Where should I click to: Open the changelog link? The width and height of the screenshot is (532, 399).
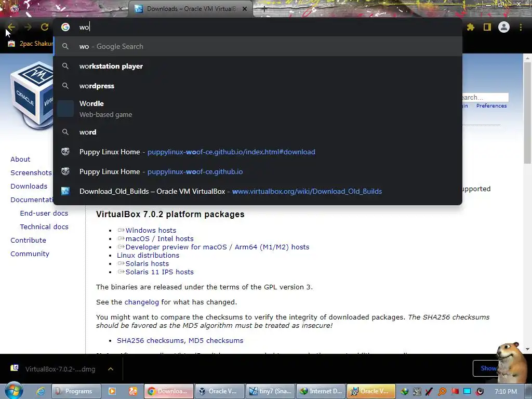pos(141,302)
